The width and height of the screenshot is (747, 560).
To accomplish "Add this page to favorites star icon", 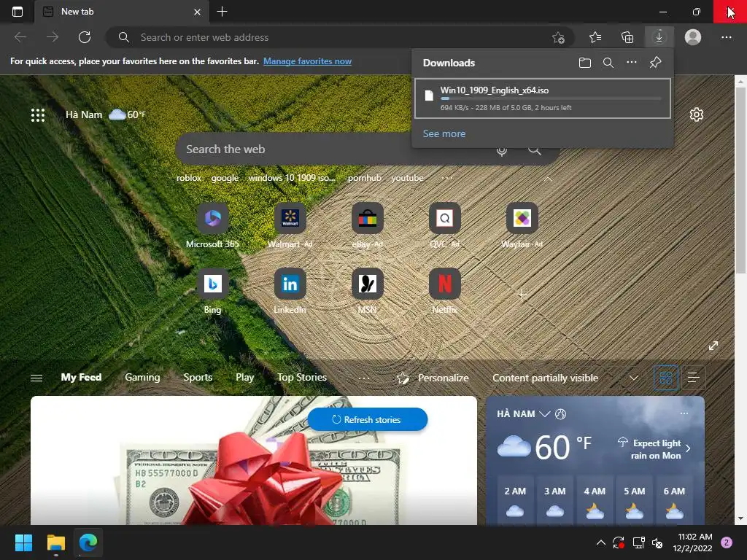I will coord(558,37).
